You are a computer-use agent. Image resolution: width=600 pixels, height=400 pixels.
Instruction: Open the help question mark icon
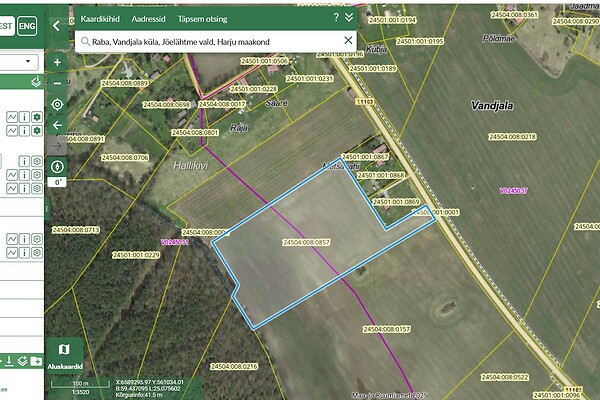(x=335, y=18)
